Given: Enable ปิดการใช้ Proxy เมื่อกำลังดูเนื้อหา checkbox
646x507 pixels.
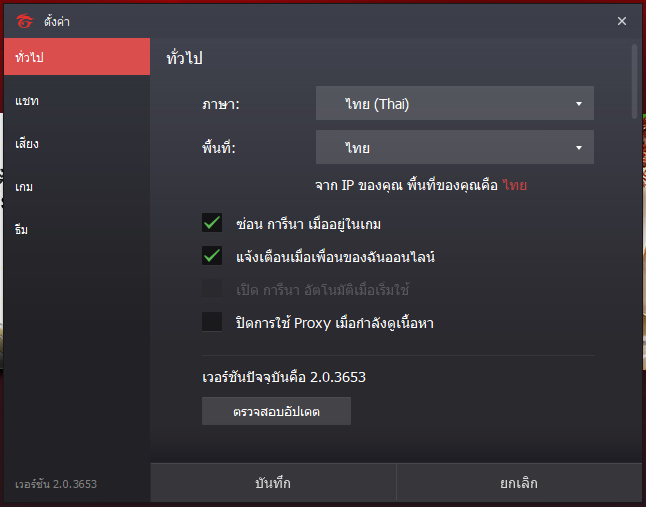Looking at the screenshot, I should pos(212,322).
